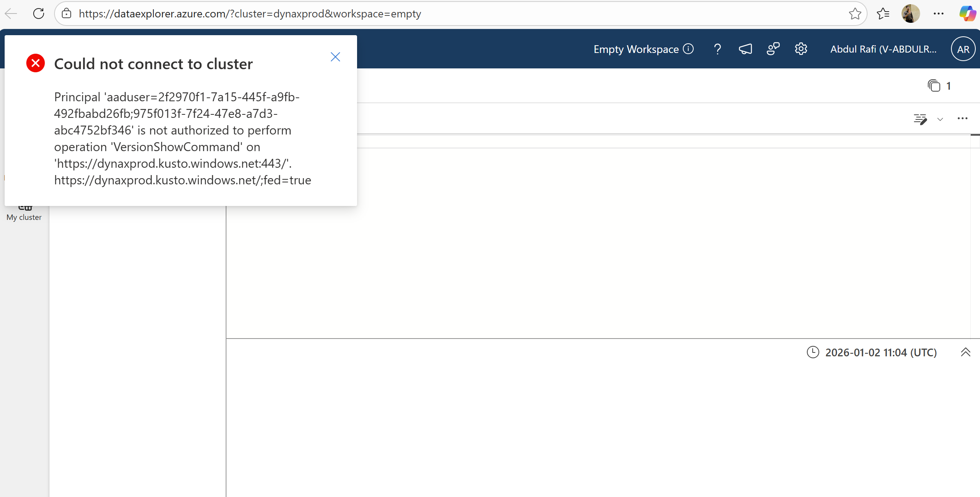Open the dropdown chevron beside the recall icon
The image size is (980, 497).
click(x=940, y=120)
